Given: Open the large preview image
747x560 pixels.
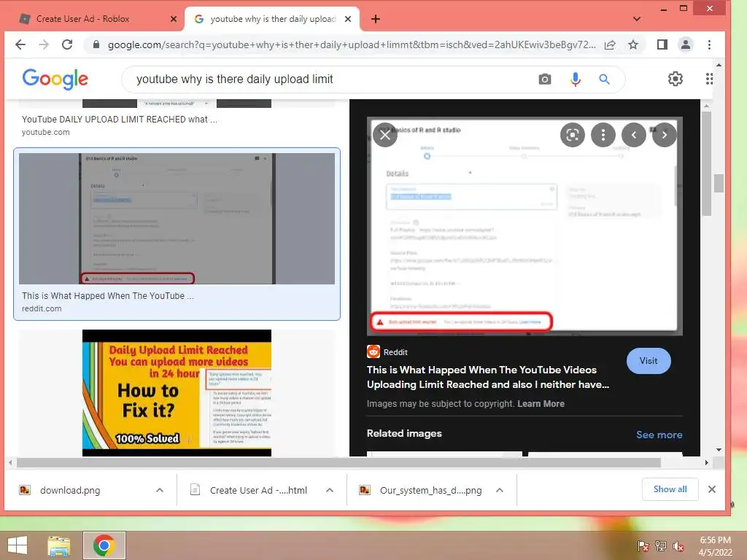Looking at the screenshot, I should click(525, 226).
